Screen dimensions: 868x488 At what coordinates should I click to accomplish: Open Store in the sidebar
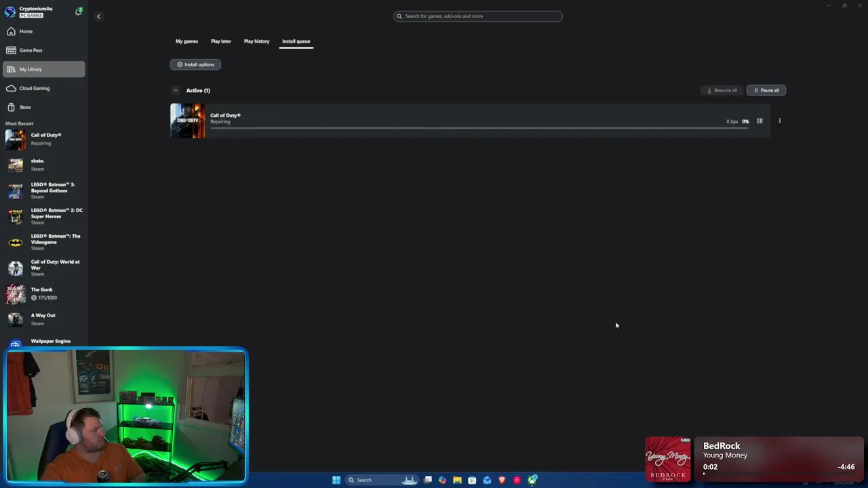tap(43, 107)
